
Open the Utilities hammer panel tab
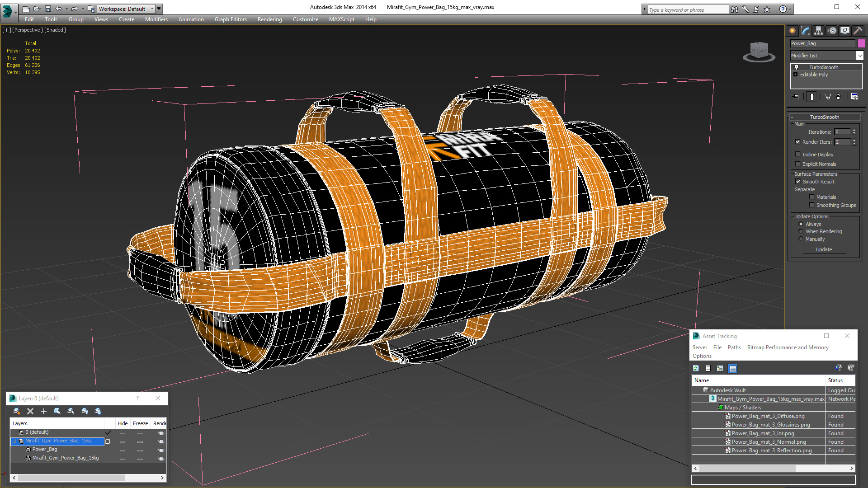click(858, 31)
